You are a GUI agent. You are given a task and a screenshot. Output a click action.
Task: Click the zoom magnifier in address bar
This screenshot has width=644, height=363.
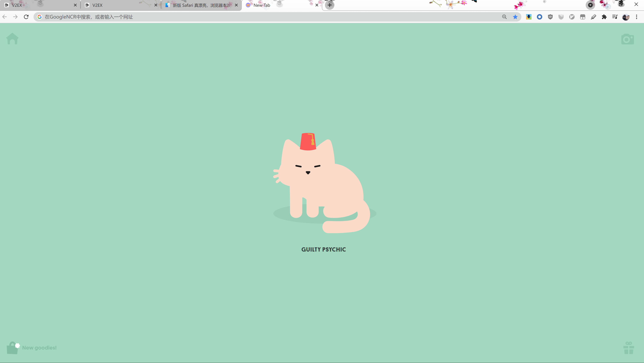point(505,17)
